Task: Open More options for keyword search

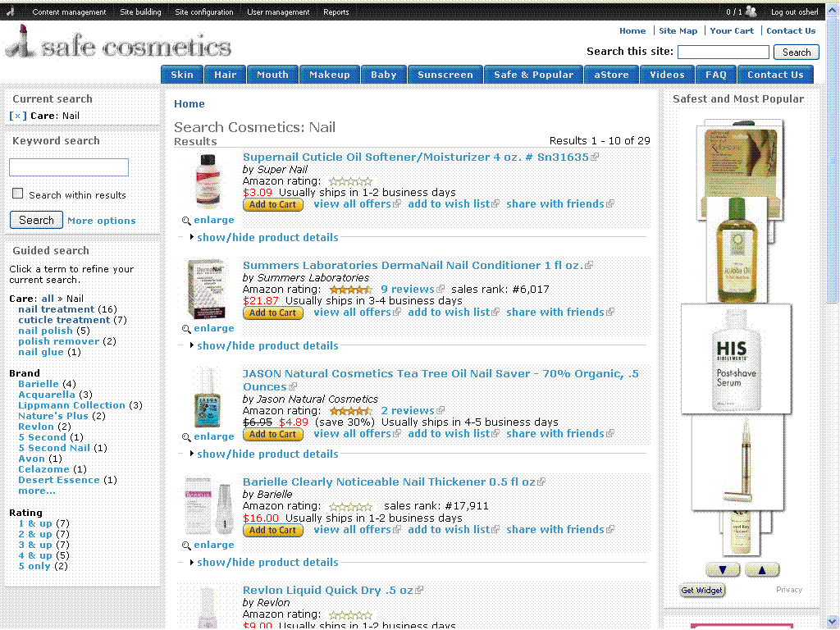Action: [101, 221]
